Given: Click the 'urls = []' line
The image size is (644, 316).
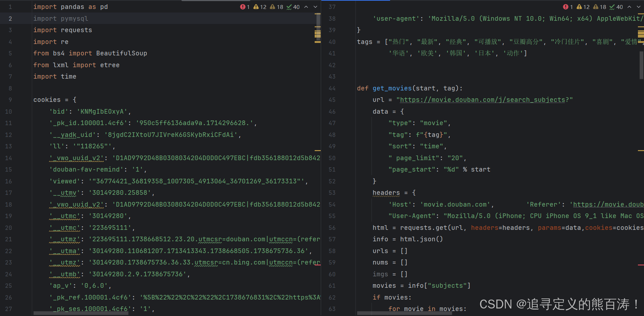Looking at the screenshot, I should [390, 251].
